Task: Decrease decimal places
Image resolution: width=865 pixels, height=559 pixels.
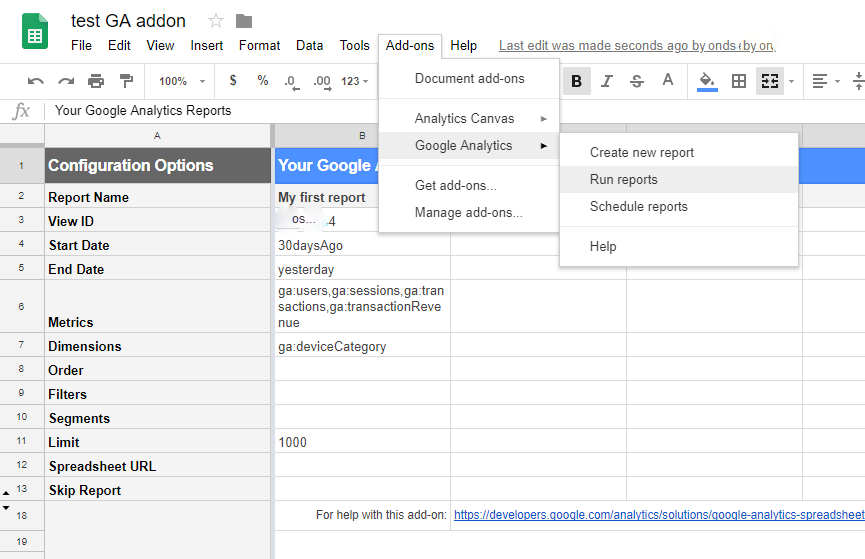Action: (x=291, y=82)
